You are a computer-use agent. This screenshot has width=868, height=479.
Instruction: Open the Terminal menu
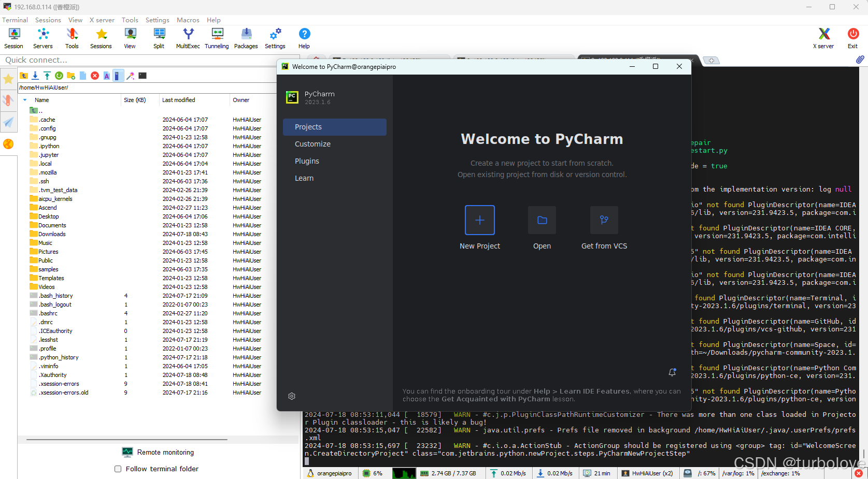pyautogui.click(x=15, y=20)
